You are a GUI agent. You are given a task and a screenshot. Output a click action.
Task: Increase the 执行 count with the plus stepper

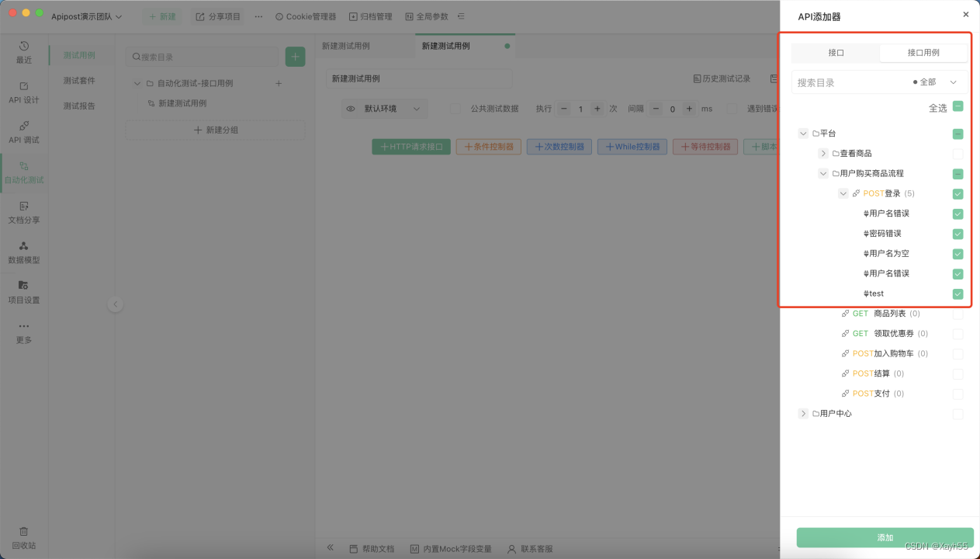594,109
